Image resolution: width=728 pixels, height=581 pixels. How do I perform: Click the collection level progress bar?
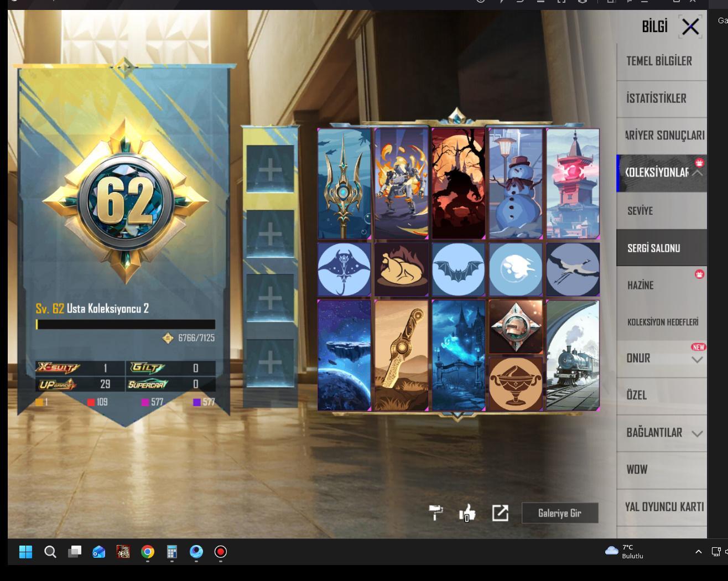point(126,324)
